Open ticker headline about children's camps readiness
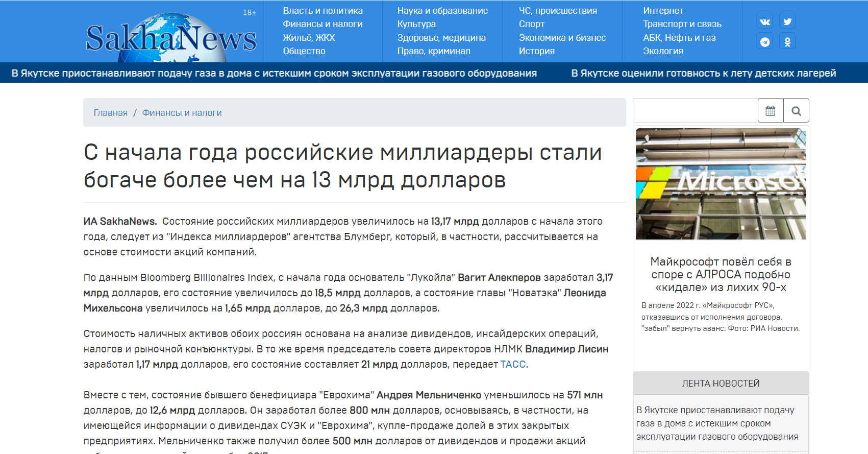Screen dimensions: 868x454 pos(704,73)
